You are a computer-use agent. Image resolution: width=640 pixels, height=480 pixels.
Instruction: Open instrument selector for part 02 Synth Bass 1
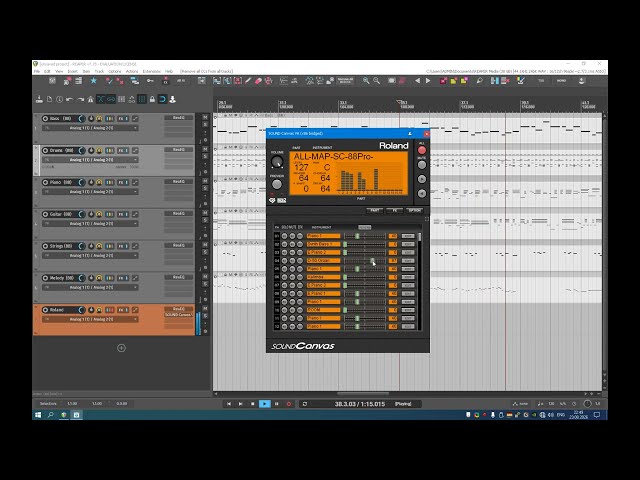pyautogui.click(x=323, y=244)
